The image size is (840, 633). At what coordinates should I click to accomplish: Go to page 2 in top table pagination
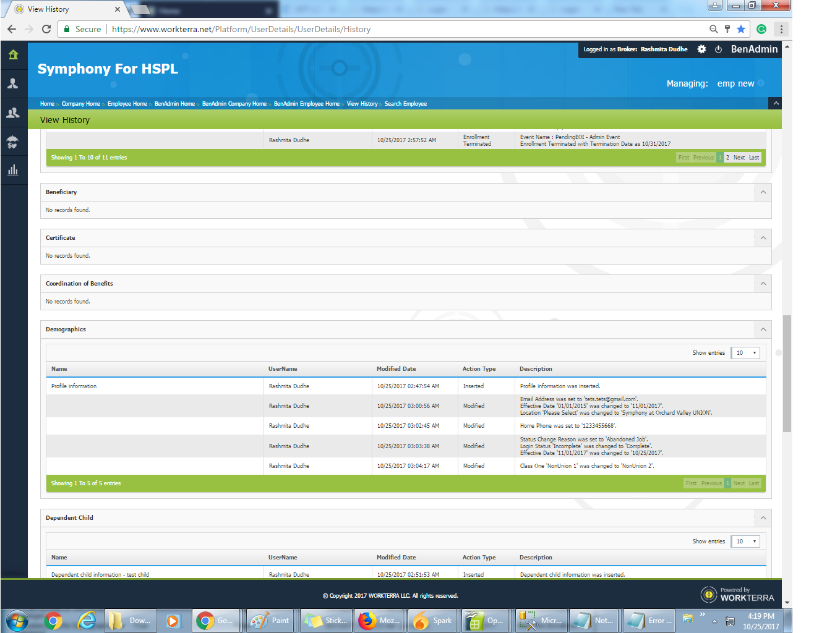(x=727, y=158)
